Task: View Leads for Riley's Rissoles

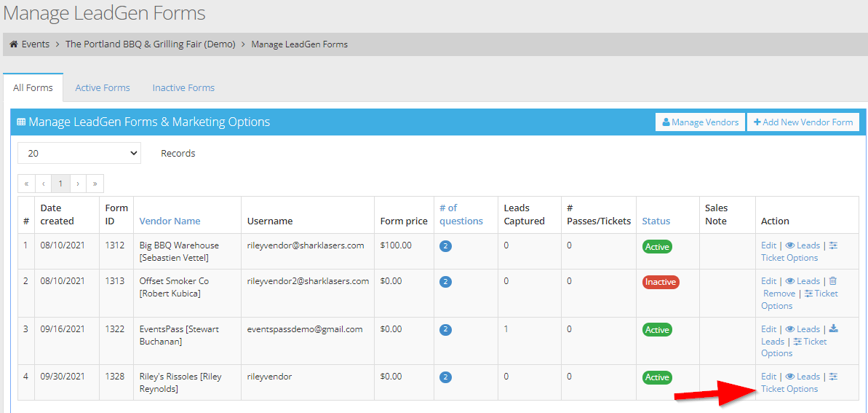Action: coord(803,377)
